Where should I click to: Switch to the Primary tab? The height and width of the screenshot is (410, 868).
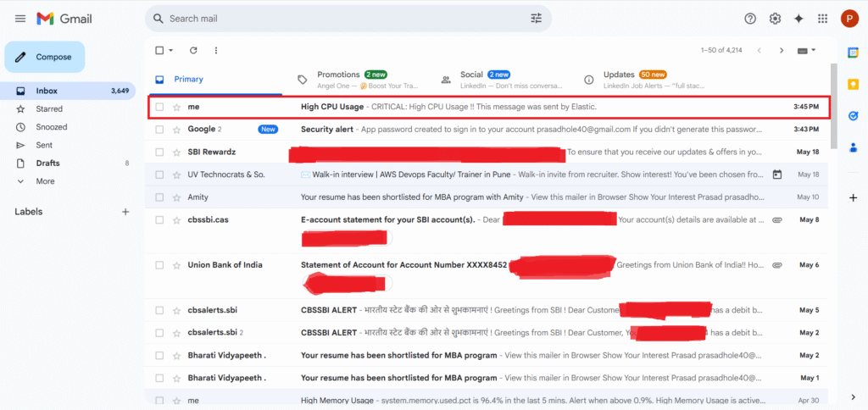coord(214,79)
